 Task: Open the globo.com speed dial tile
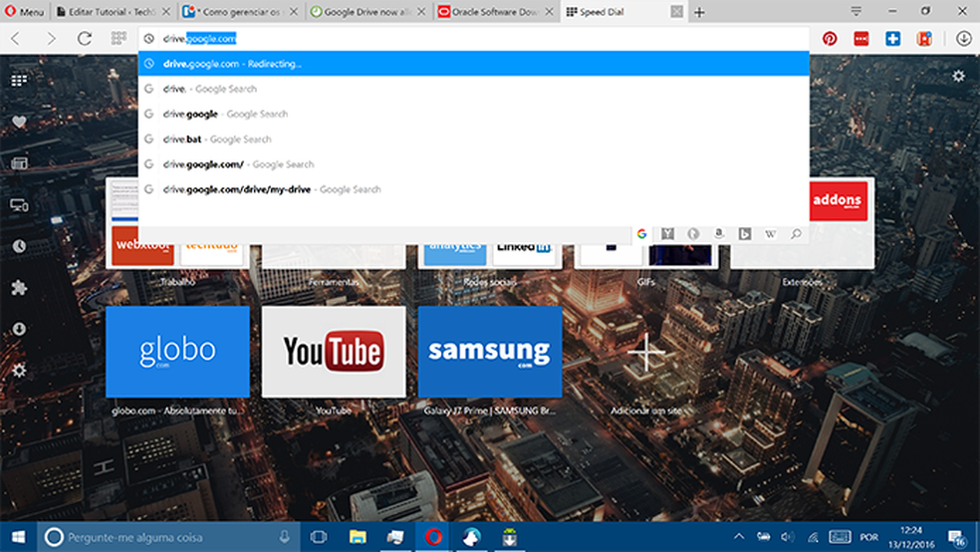177,352
